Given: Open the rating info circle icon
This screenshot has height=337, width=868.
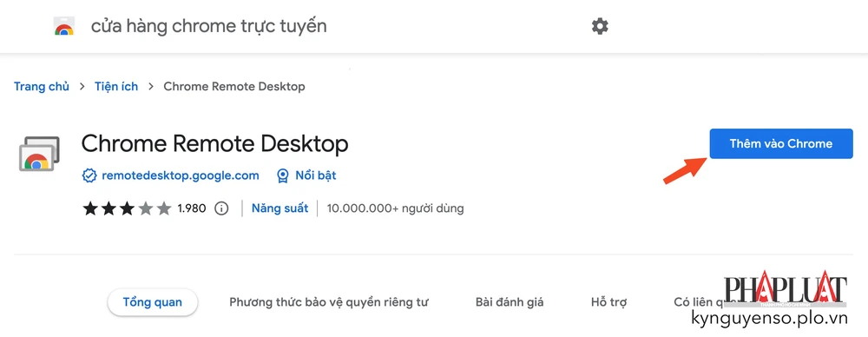Looking at the screenshot, I should coord(221,208).
